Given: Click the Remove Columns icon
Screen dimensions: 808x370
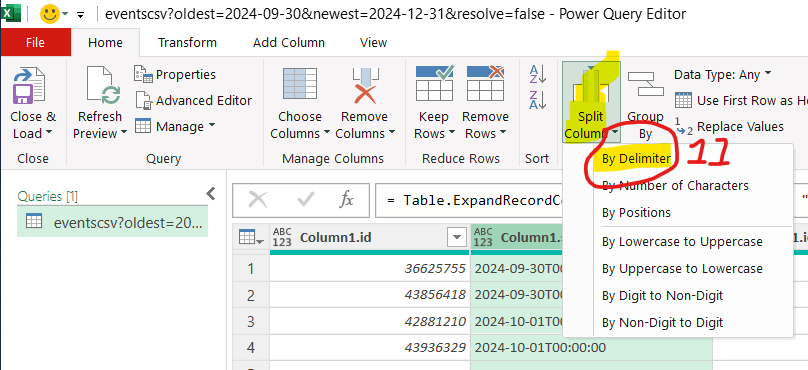Looking at the screenshot, I should (365, 85).
